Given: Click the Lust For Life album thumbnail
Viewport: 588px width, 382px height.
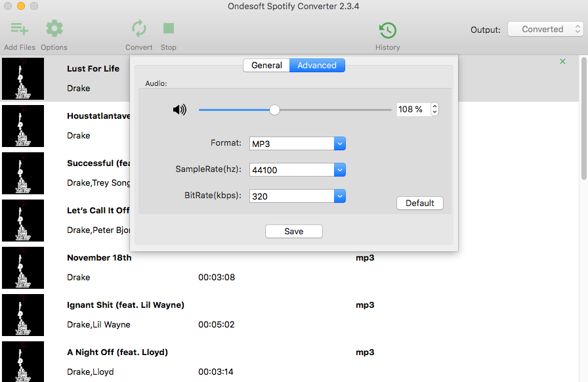Looking at the screenshot, I should [23, 79].
